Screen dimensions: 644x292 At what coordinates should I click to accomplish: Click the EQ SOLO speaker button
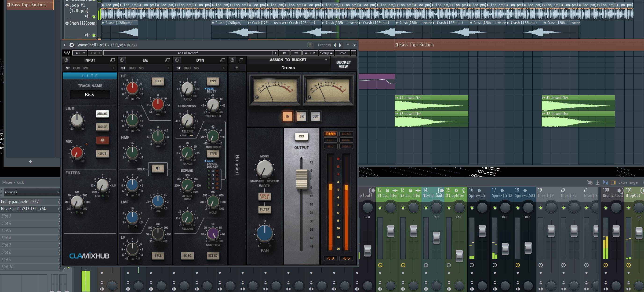[158, 168]
